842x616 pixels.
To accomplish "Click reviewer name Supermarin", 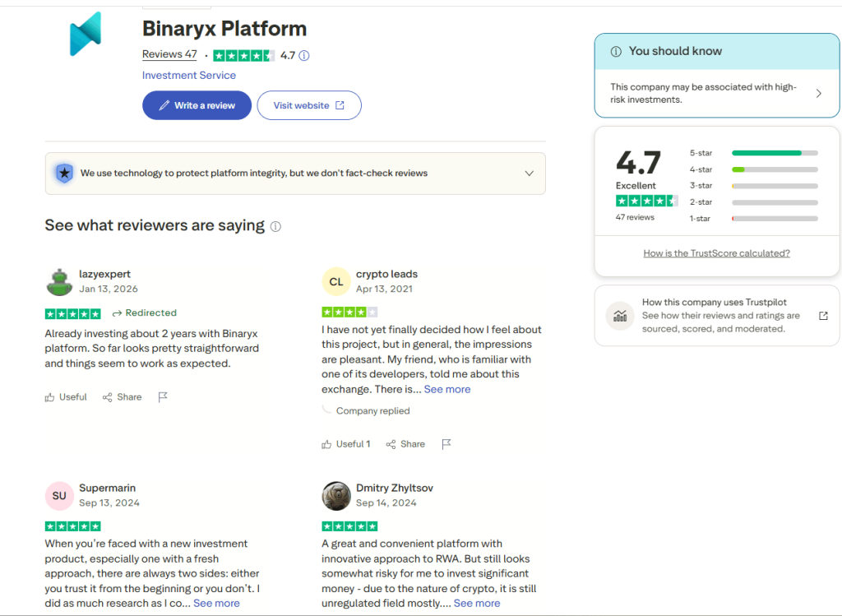I will (108, 489).
